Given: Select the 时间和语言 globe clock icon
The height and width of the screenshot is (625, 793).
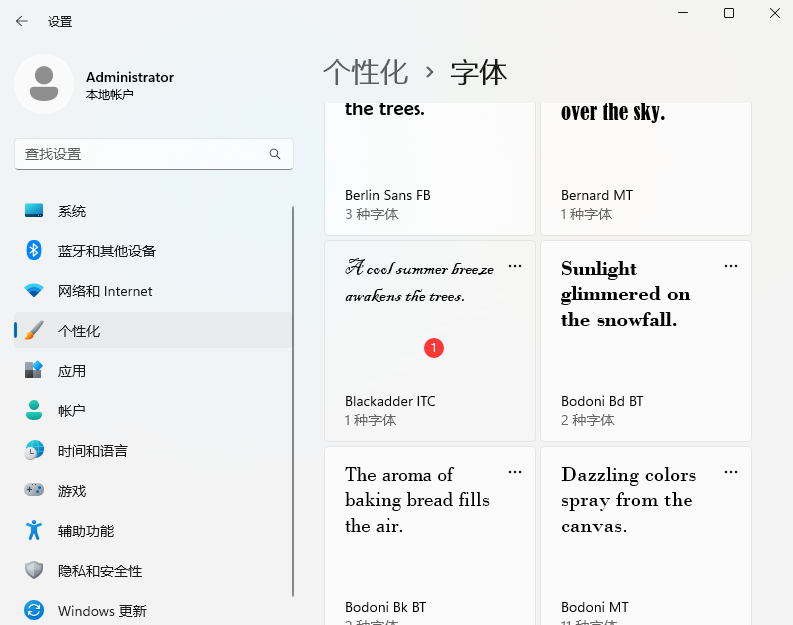Looking at the screenshot, I should coord(34,450).
